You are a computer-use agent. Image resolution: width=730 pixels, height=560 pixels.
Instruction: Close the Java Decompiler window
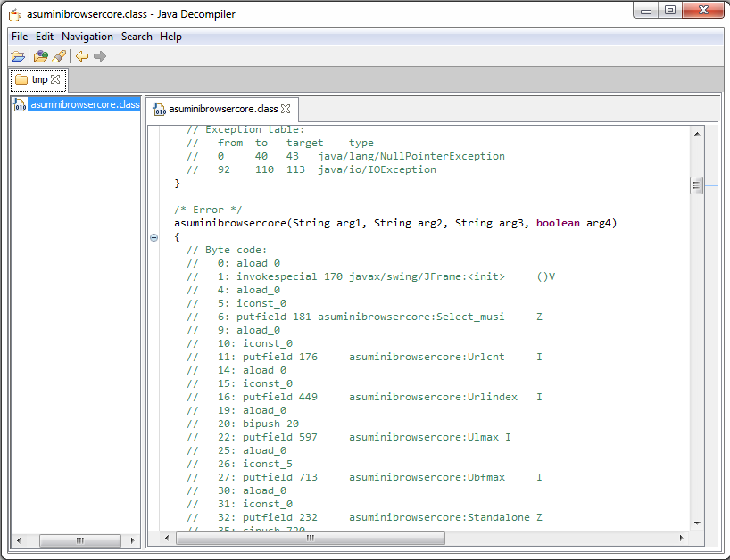click(703, 10)
